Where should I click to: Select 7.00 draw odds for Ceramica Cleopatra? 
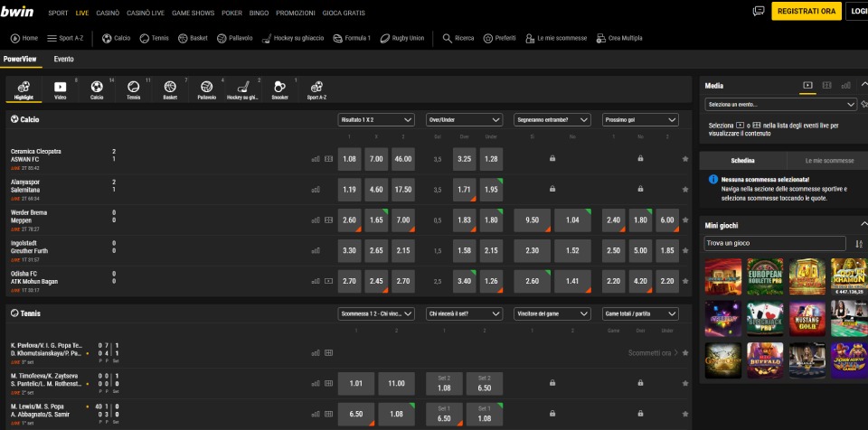(x=376, y=159)
